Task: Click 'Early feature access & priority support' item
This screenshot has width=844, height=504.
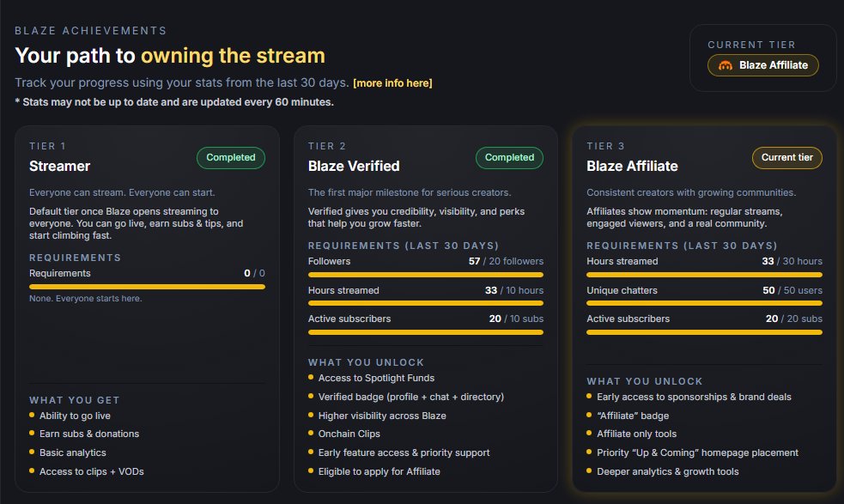Action: pyautogui.click(x=404, y=452)
